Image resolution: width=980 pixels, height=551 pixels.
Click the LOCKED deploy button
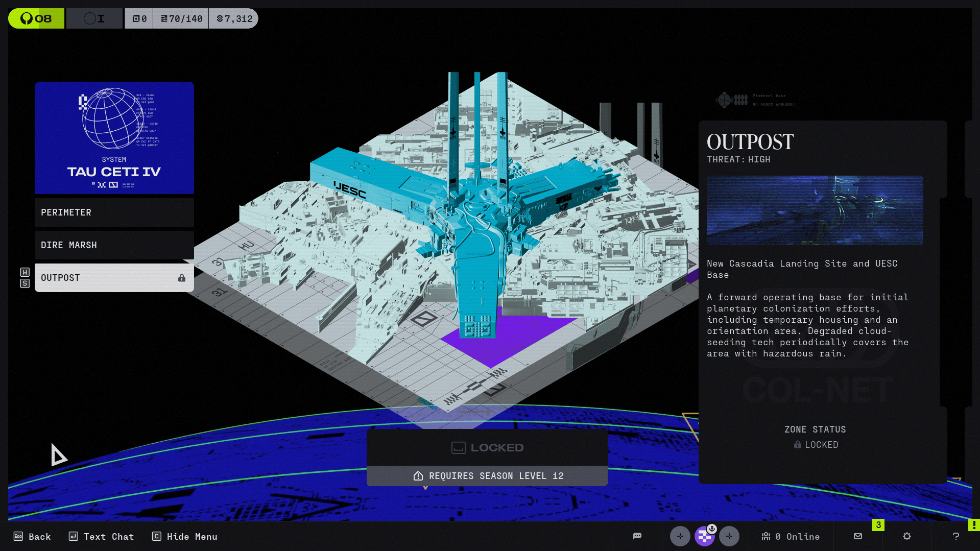(x=487, y=448)
